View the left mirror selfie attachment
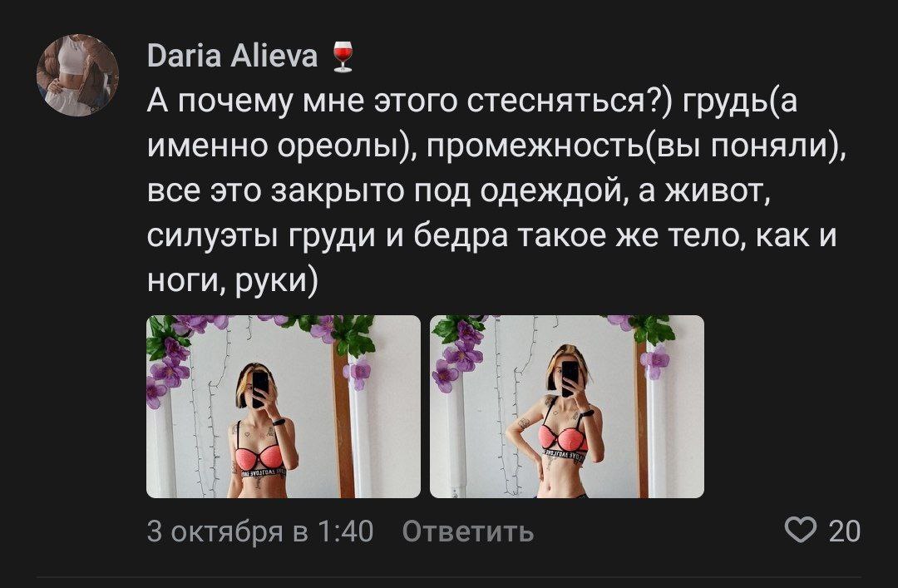 284,407
